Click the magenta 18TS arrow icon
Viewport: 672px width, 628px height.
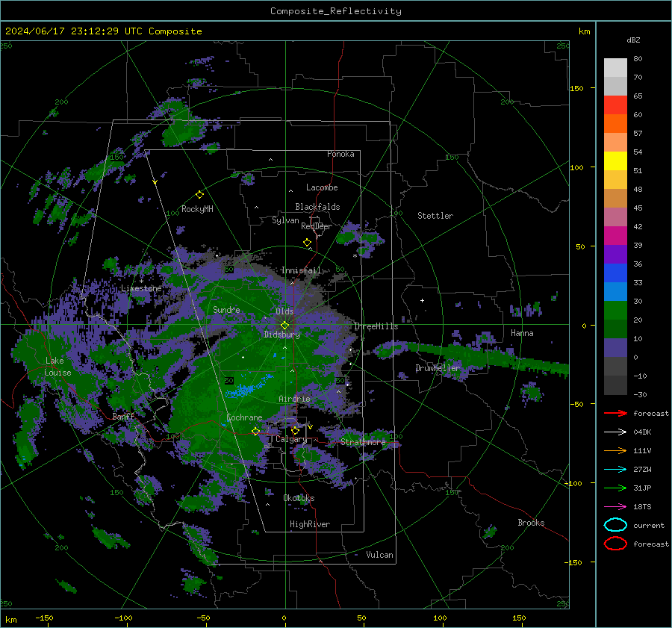(615, 507)
